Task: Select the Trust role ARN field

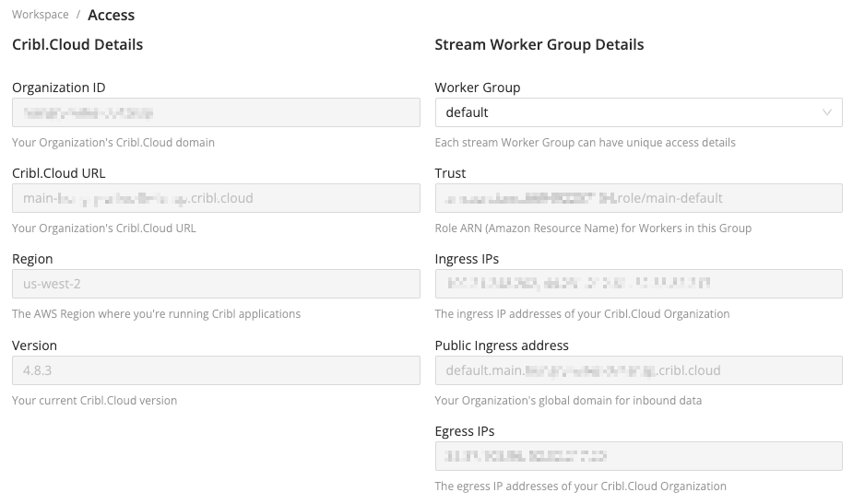Action: (x=639, y=198)
